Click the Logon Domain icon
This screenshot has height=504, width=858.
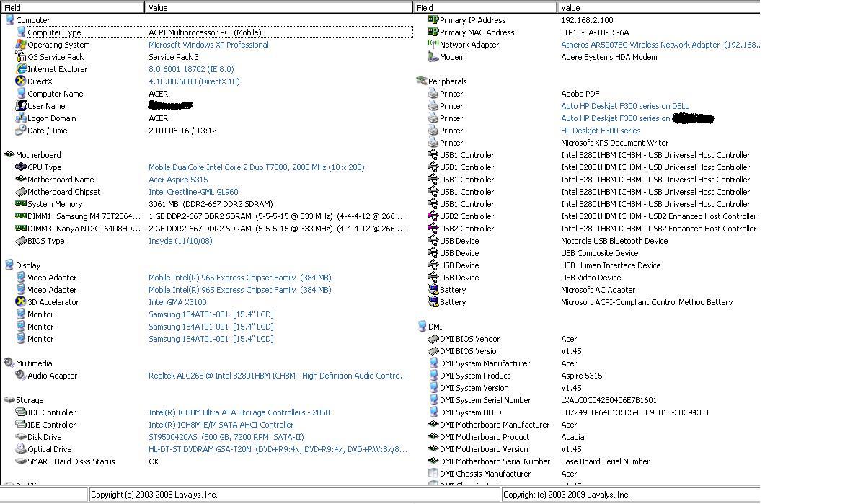(21, 118)
